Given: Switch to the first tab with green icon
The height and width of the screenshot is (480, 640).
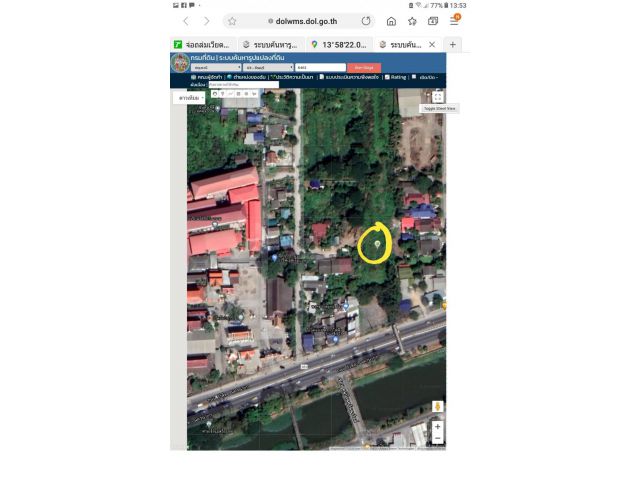Looking at the screenshot, I should (202, 44).
